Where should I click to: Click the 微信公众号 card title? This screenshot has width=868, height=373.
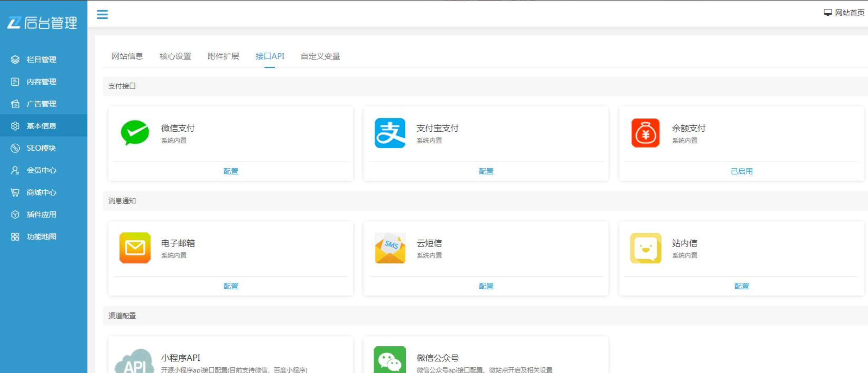pyautogui.click(x=438, y=358)
